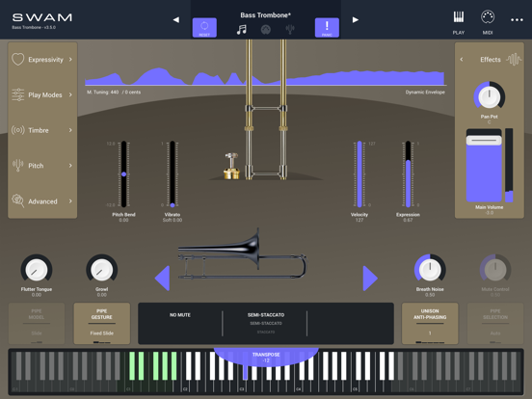Click the trombone slide graphic
The height and width of the screenshot is (399, 532).
[x=266, y=110]
